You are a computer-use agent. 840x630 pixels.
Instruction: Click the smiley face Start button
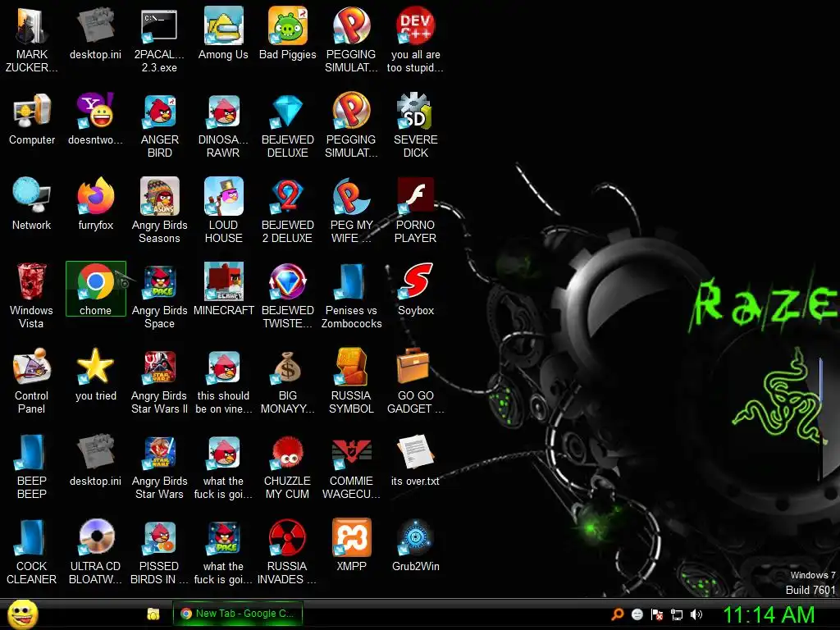pyautogui.click(x=23, y=614)
